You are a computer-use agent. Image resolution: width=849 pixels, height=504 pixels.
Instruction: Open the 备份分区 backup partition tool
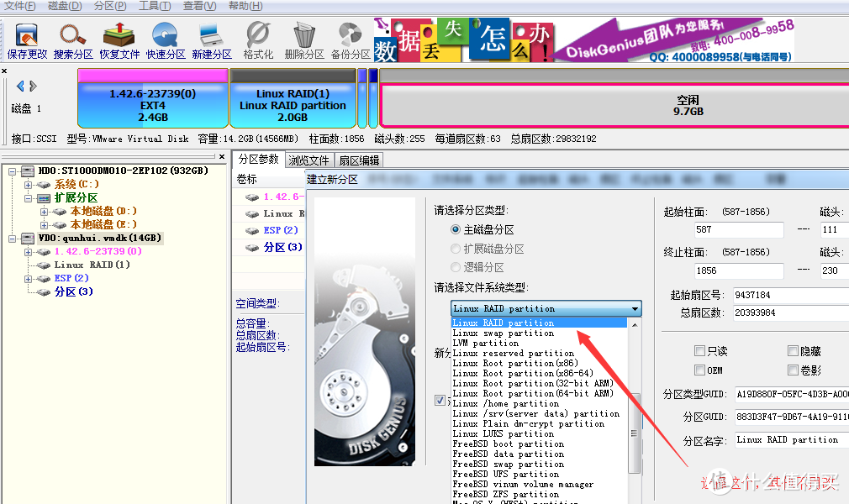click(x=351, y=36)
